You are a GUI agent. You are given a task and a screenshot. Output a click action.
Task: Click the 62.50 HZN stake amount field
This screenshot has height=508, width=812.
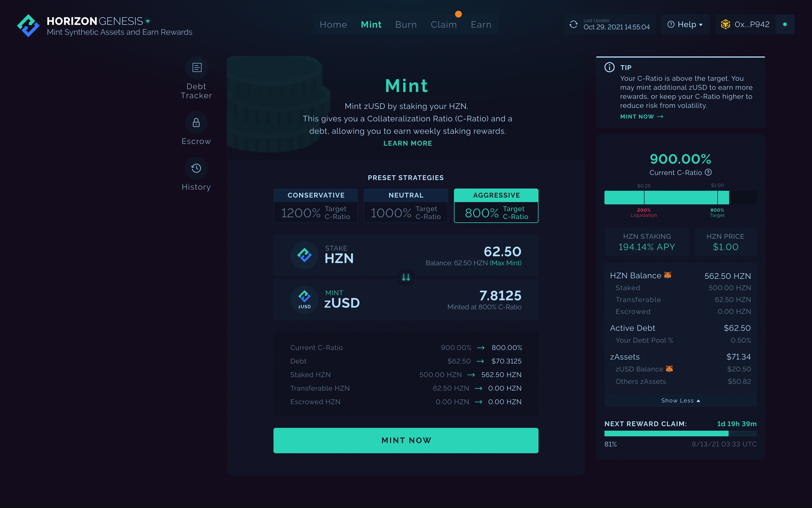[x=502, y=252]
